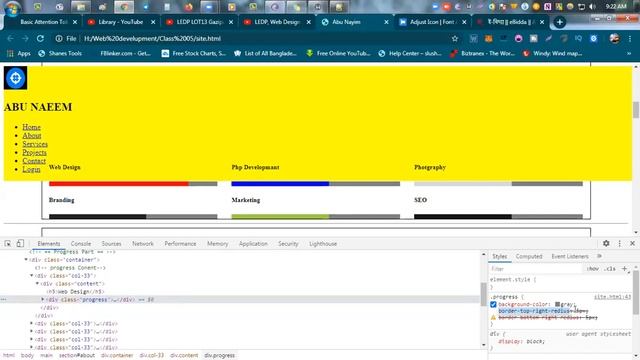Click the file info icon in the address bar
Viewport: 640px width, 360px height.
(x=59, y=38)
